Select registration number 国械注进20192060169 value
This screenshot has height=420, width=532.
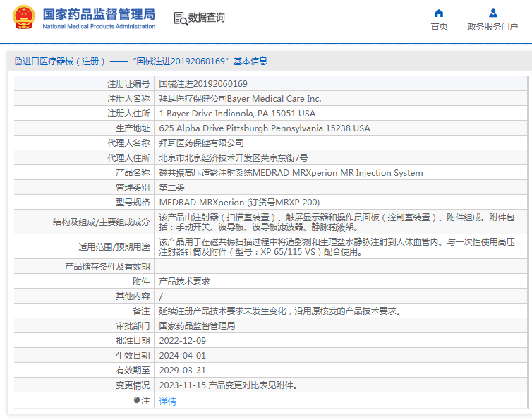[203, 83]
